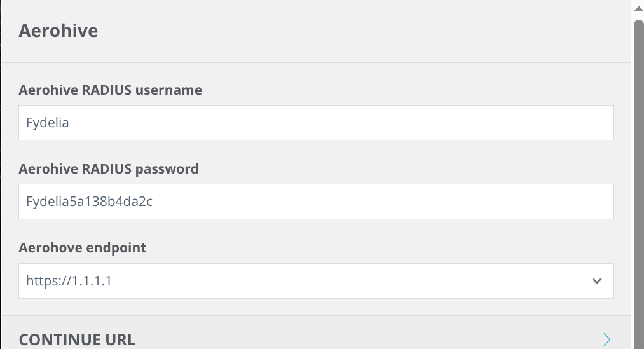644x349 pixels.
Task: Click the endpoint dropdown down-chevron icon
Action: point(596,281)
